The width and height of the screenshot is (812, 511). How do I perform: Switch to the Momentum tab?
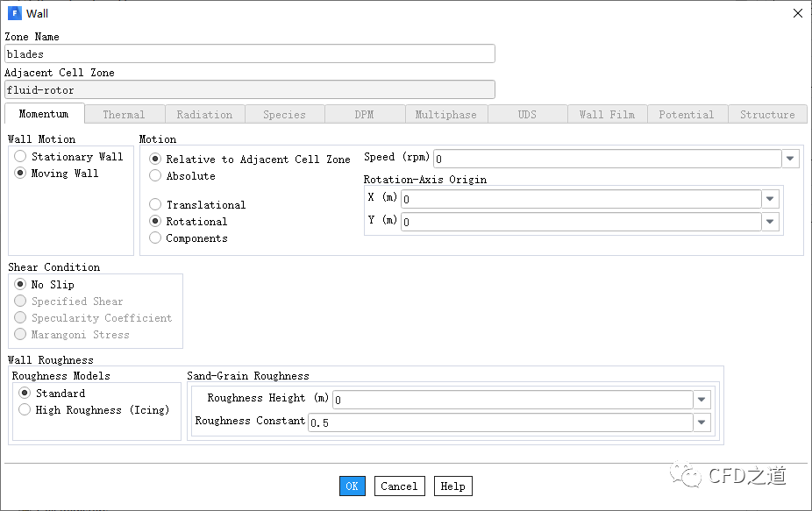pyautogui.click(x=44, y=114)
